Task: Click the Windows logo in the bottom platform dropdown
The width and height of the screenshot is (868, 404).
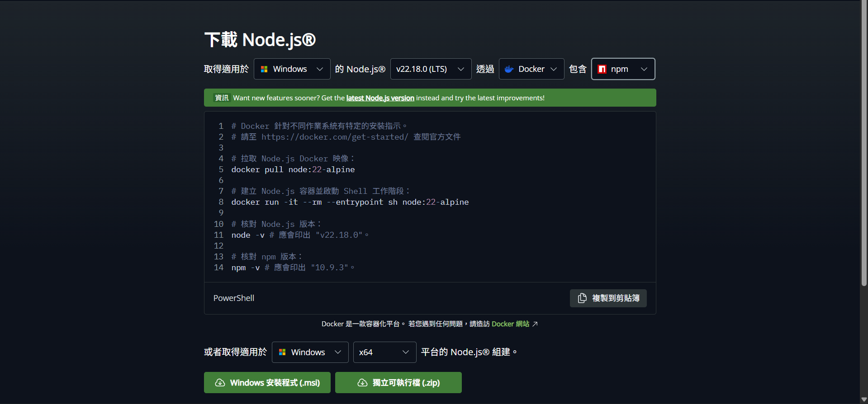Action: click(282, 352)
